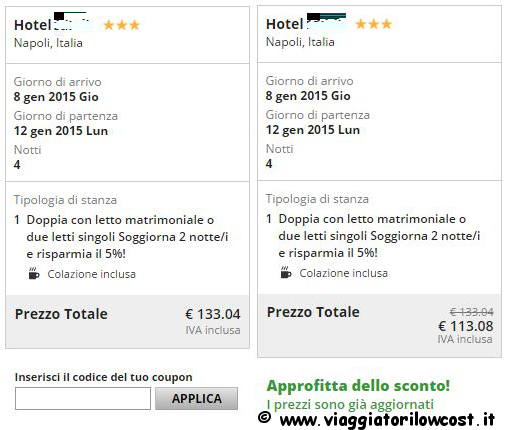Click the 'I prezzi sono già aggiornati' text

[350, 404]
